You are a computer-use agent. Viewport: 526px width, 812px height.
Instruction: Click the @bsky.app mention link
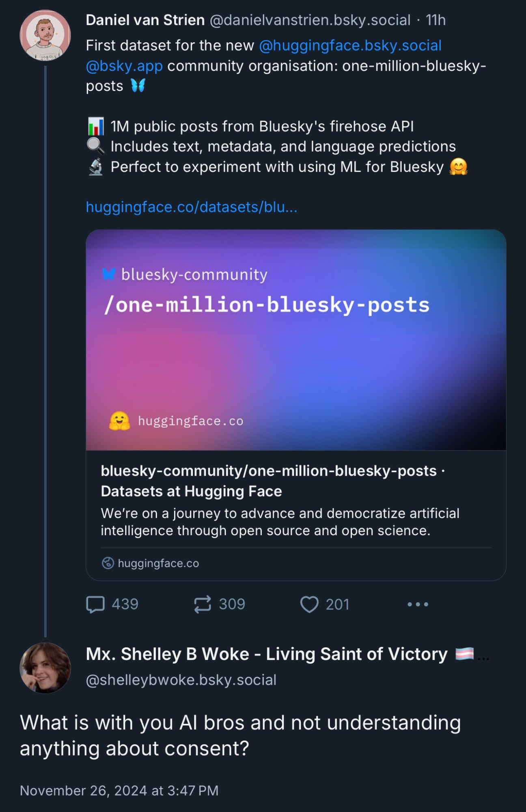(124, 66)
